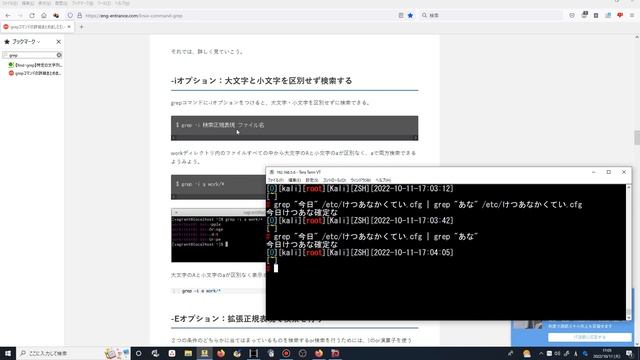Click the Firefox taskbar icon

pos(221,353)
